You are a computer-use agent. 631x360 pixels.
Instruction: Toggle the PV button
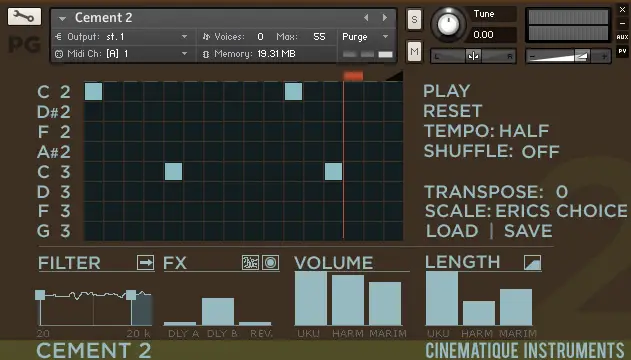click(622, 51)
